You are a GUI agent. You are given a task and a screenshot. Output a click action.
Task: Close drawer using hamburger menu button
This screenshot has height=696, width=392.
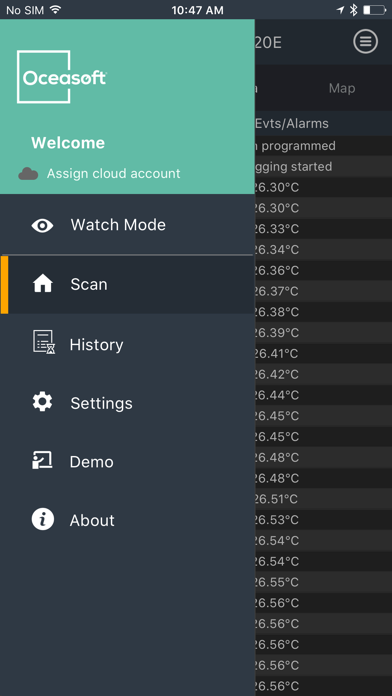[x=365, y=41]
